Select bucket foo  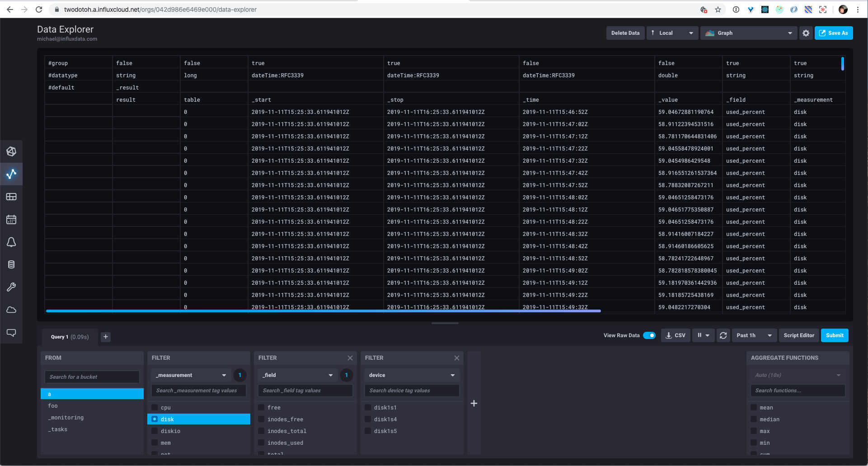pos(92,405)
